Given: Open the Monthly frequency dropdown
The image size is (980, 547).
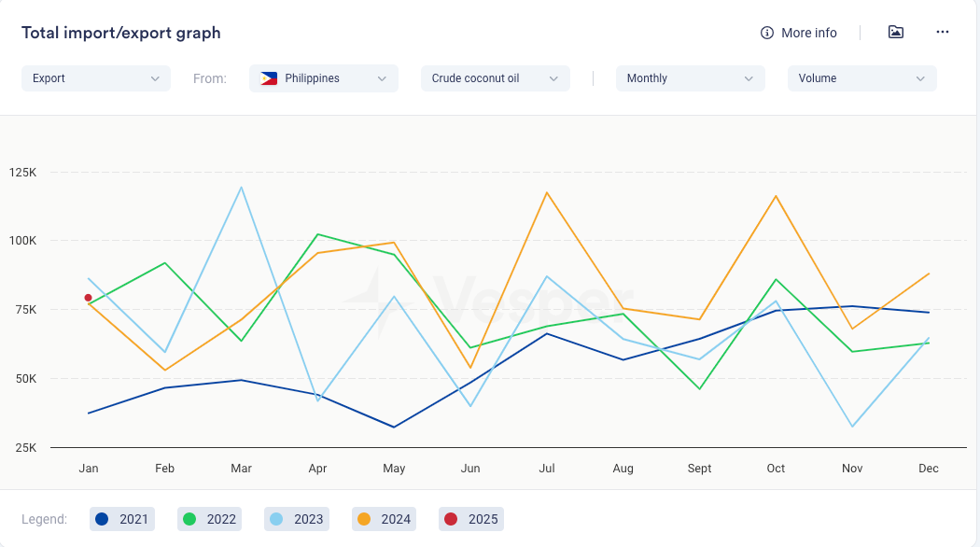Looking at the screenshot, I should (x=690, y=78).
